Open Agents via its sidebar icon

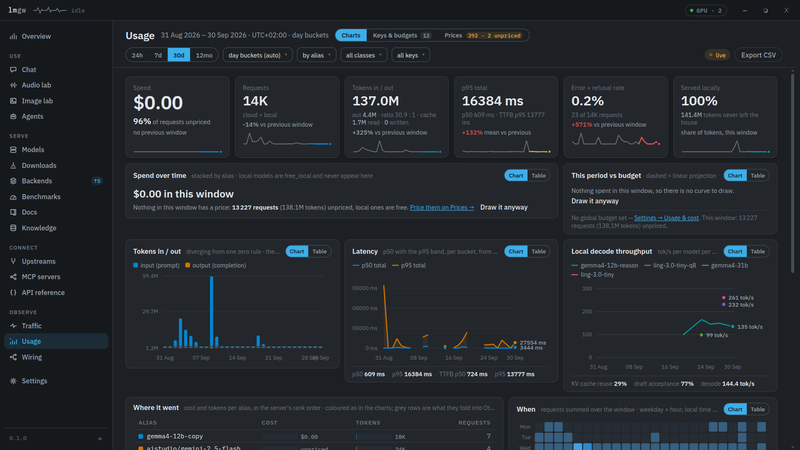coord(13,116)
